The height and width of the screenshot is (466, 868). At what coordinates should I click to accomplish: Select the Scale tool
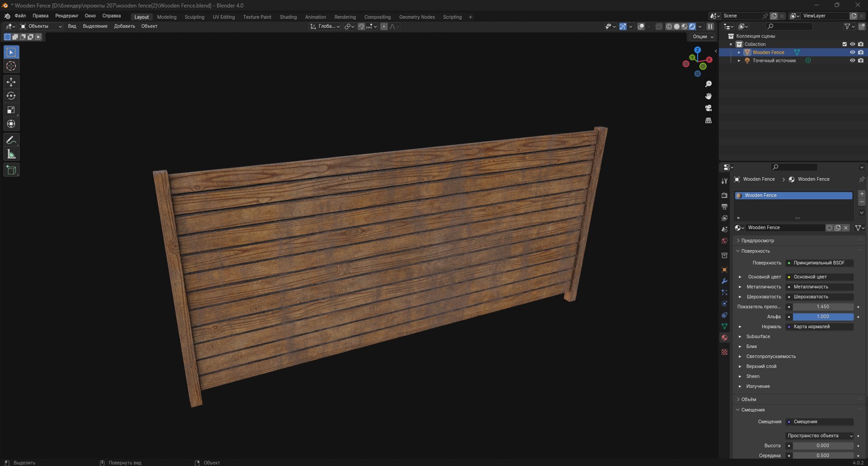[x=11, y=110]
